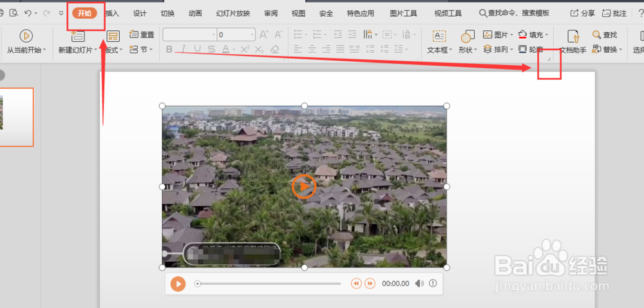Increase indent level icon
Screen dimensions: 644x308
[352, 35]
